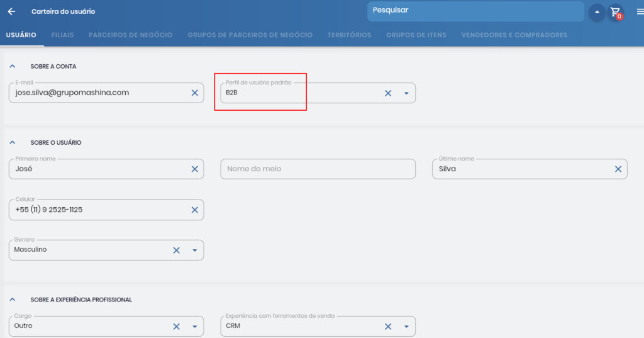The width and height of the screenshot is (644, 338).
Task: Clear the Celular phone number
Action: (194, 210)
